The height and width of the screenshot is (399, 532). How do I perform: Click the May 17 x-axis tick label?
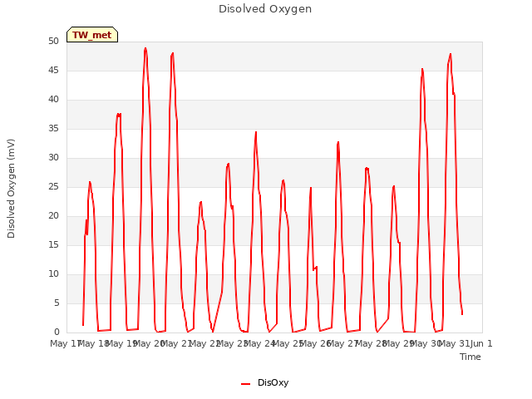pos(65,343)
